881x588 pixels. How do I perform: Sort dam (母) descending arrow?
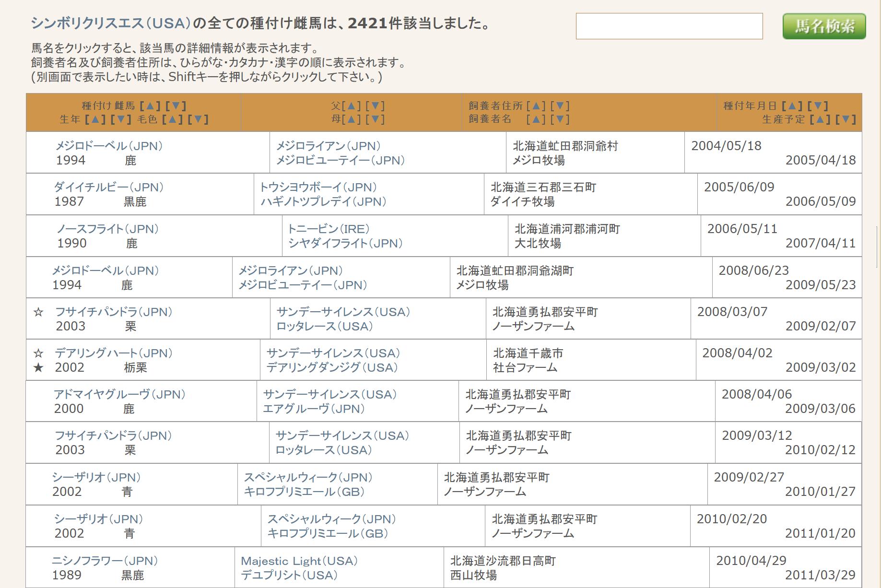375,119
